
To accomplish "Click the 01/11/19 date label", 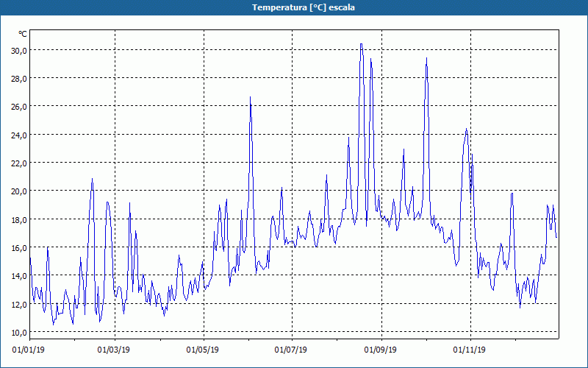I will click(x=469, y=350).
